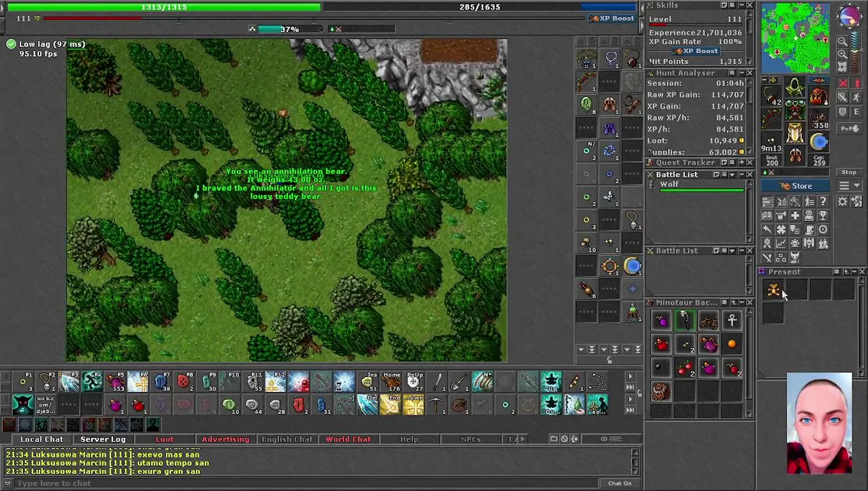The image size is (868, 491).
Task: Open the Store
Action: point(796,186)
